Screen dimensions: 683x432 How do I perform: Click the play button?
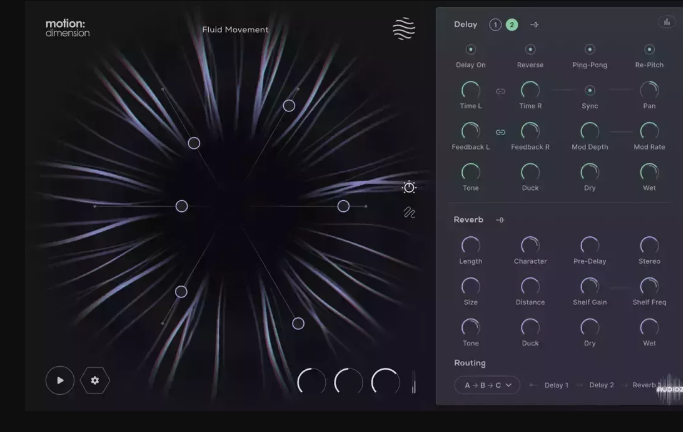click(60, 380)
